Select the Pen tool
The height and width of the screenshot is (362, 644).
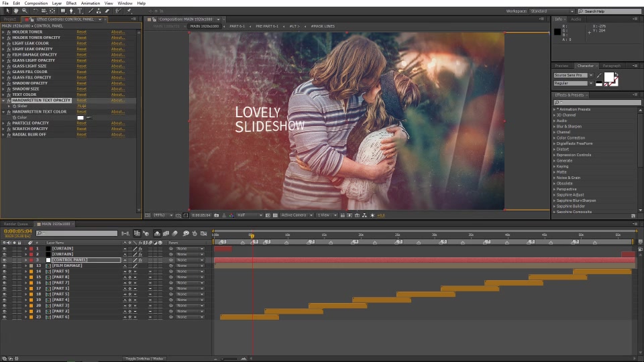tap(72, 11)
